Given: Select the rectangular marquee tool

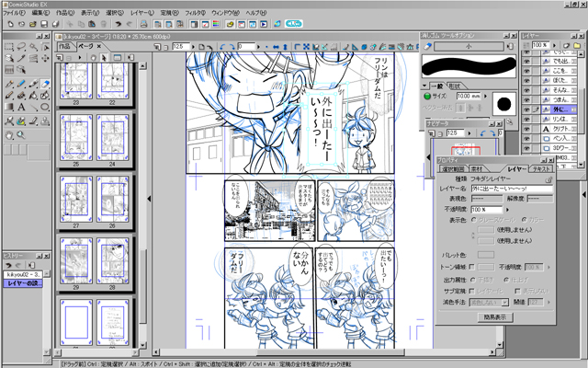Looking at the screenshot, I should click(9, 47).
